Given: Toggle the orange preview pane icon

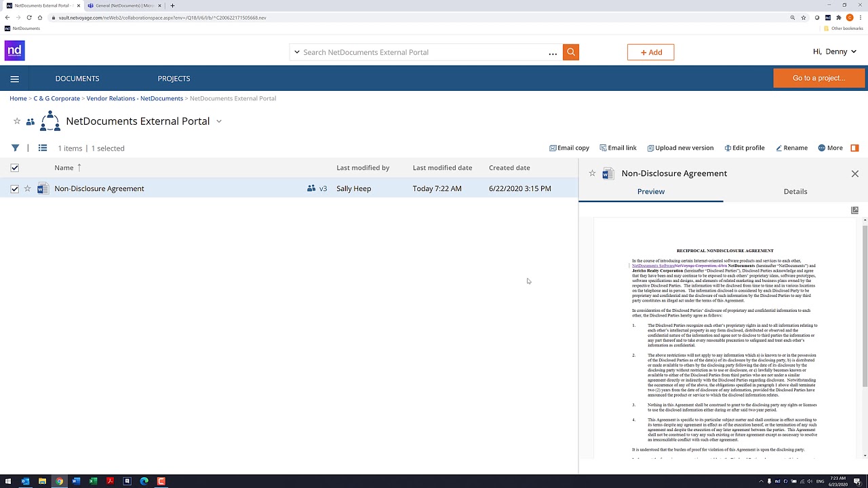Looking at the screenshot, I should coord(854,148).
